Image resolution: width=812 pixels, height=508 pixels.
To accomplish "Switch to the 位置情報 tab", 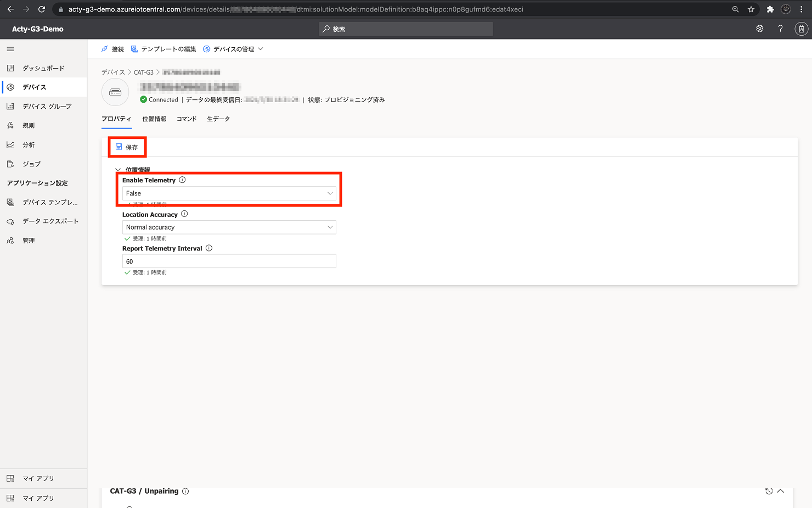I will pyautogui.click(x=154, y=119).
